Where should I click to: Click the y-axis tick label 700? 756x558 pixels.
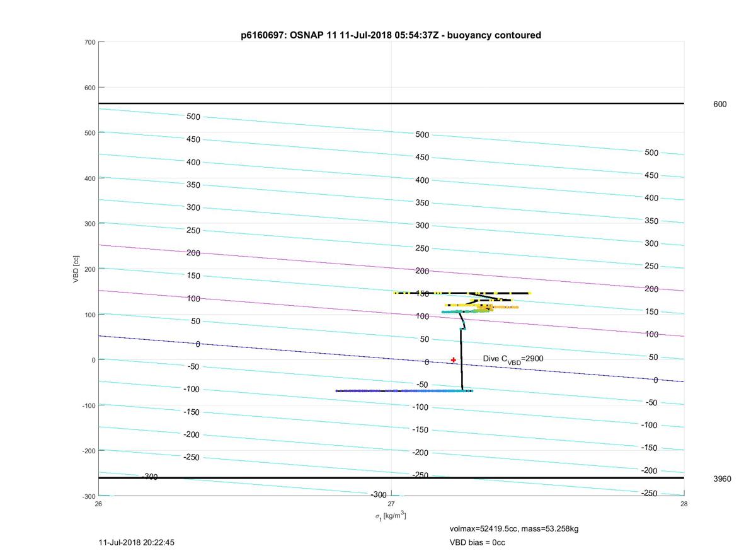click(89, 42)
